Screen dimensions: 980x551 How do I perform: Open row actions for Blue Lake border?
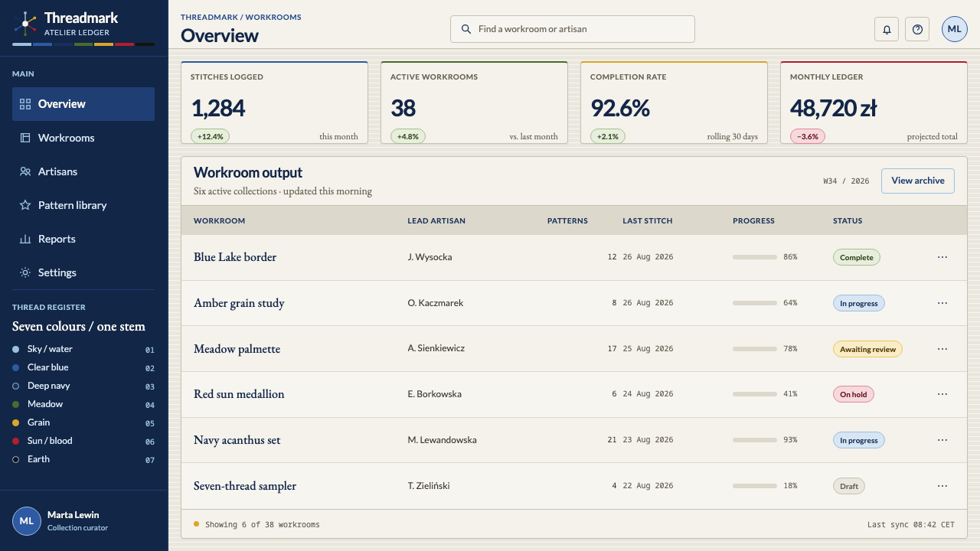point(942,257)
